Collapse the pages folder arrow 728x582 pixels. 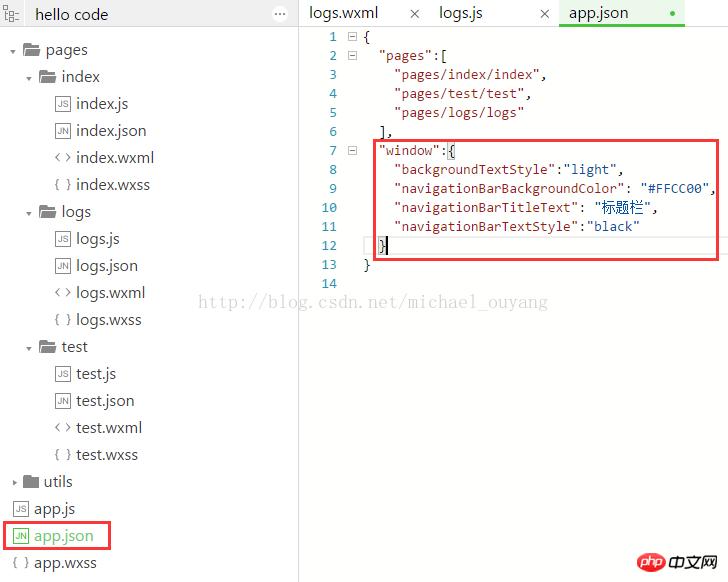pos(12,50)
